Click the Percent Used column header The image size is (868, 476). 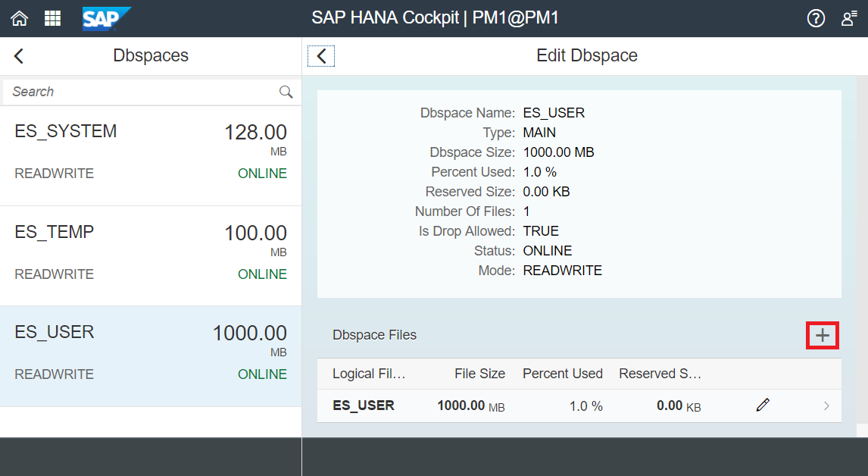point(563,374)
